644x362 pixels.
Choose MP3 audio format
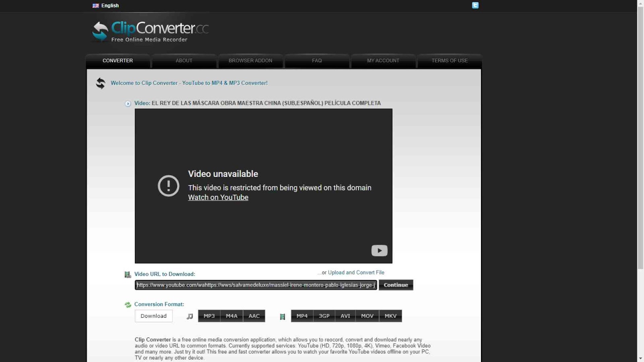click(x=209, y=316)
